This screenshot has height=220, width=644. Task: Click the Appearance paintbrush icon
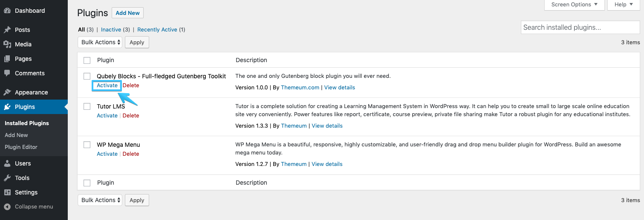coord(7,92)
